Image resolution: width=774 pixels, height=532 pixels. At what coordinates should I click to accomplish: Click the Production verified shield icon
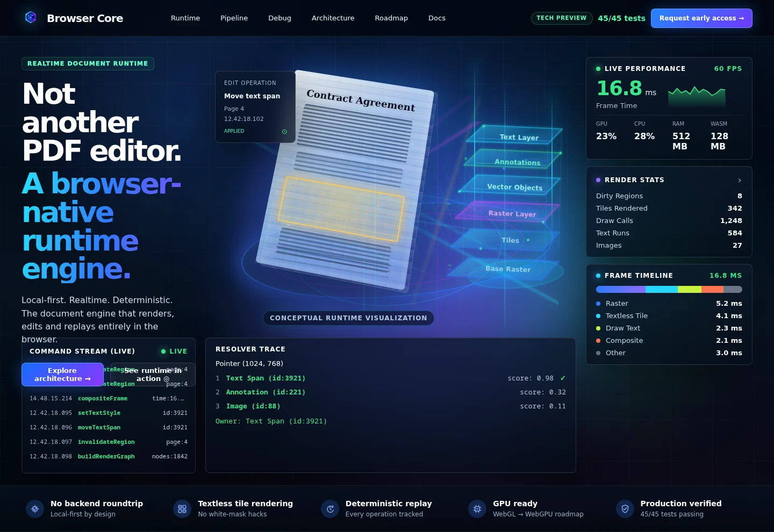coord(625,509)
